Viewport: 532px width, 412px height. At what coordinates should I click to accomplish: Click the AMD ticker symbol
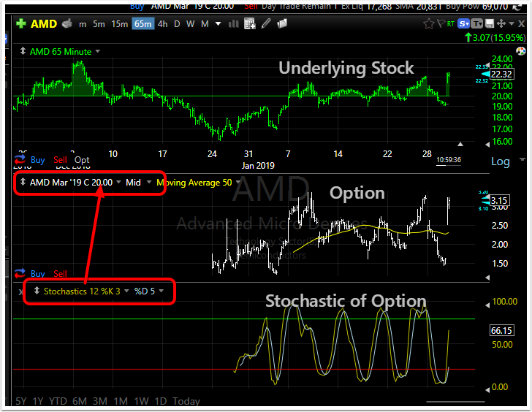43,24
